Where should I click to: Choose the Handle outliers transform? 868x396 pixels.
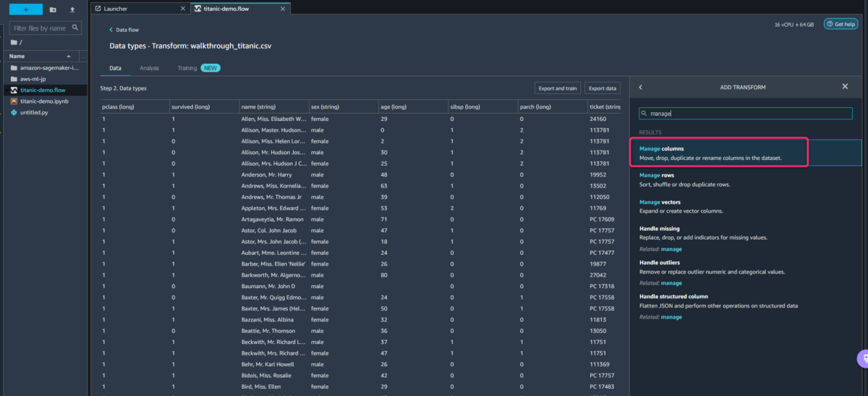[745, 272]
